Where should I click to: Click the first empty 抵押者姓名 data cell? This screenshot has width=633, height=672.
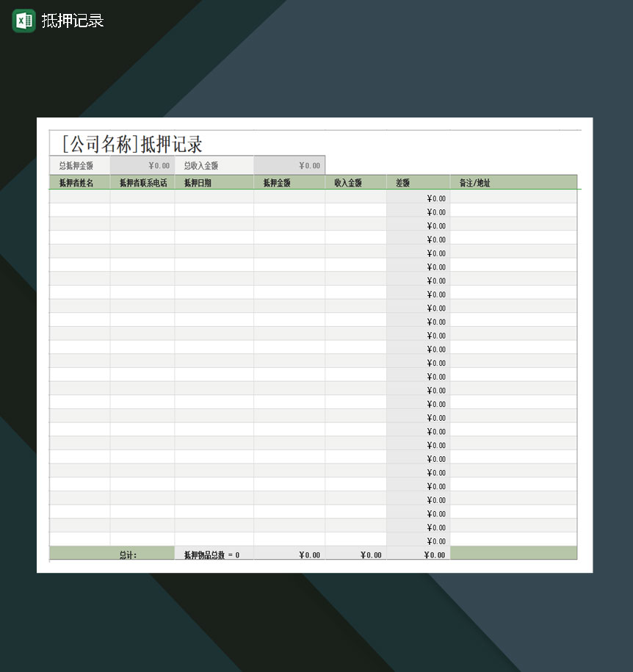79,198
